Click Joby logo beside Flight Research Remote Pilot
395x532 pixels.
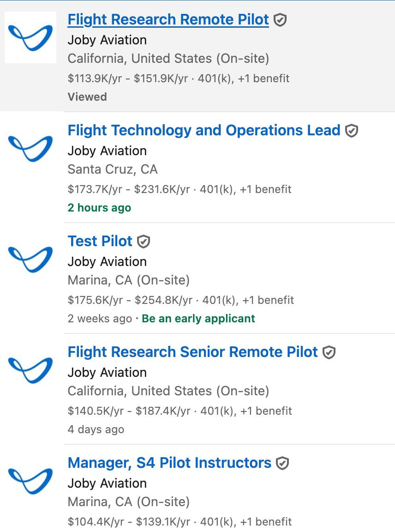[30, 38]
